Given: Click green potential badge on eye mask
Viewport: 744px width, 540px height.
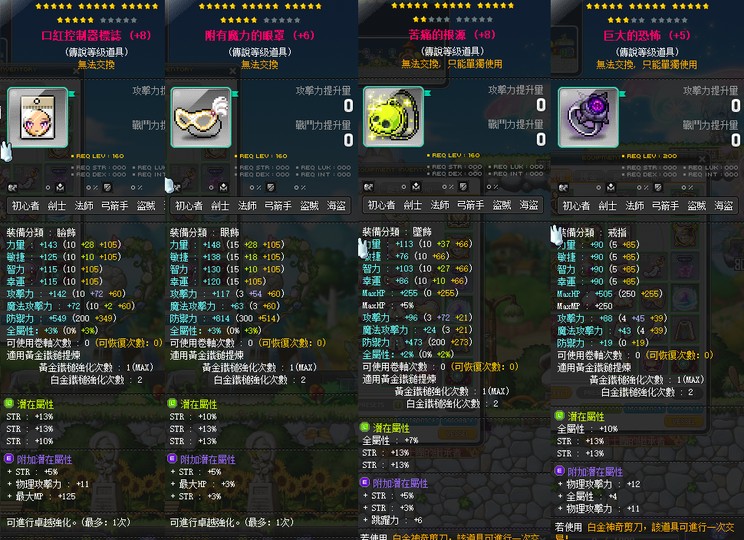Looking at the screenshot, I should 172,403.
